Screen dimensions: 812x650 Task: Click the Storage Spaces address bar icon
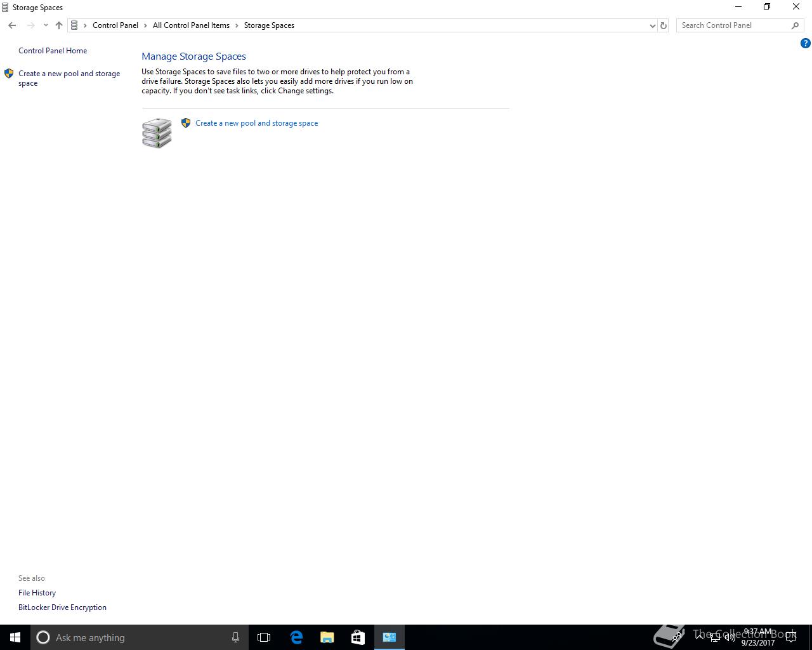[74, 25]
